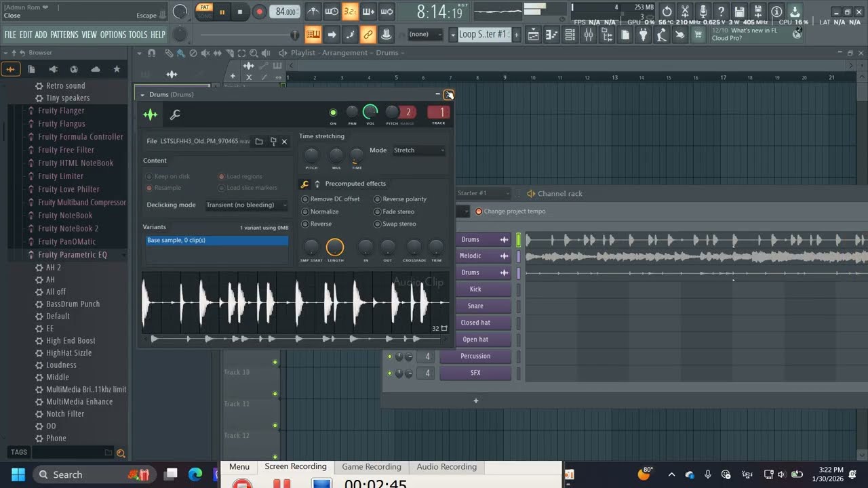868x488 pixels.
Task: Click the Closed hat channel button
Action: pyautogui.click(x=475, y=323)
